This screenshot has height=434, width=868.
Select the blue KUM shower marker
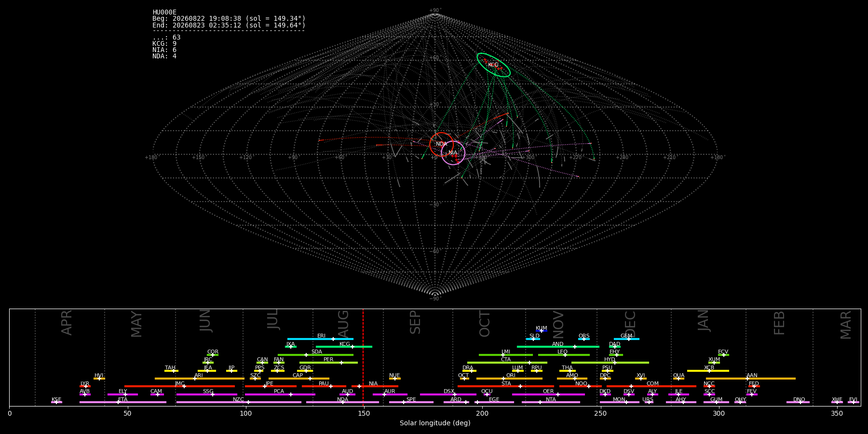pos(542,331)
